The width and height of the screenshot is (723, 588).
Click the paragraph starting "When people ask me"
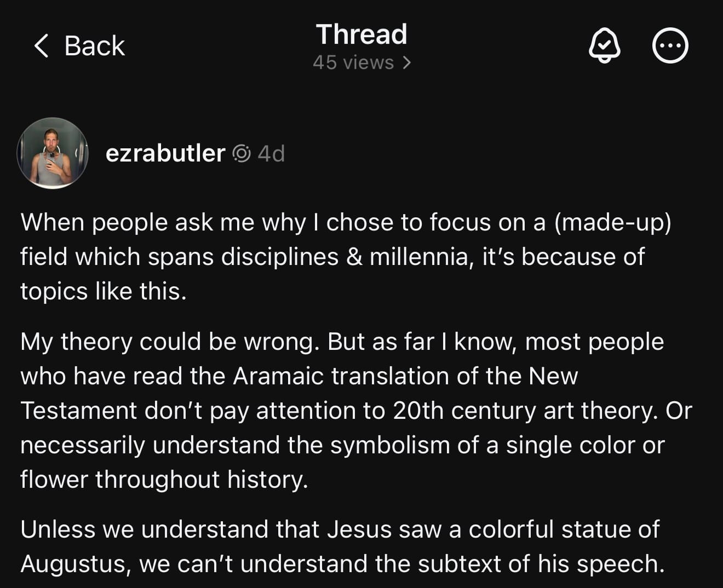click(x=345, y=256)
